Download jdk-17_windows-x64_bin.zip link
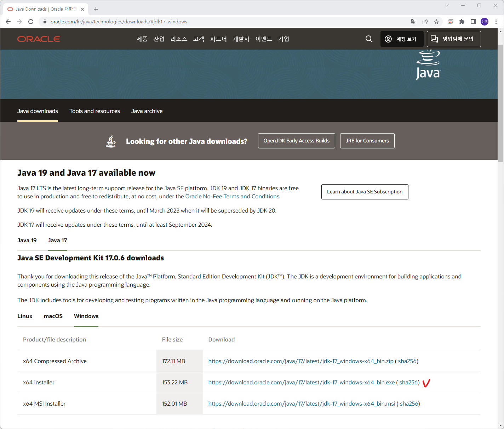The height and width of the screenshot is (429, 504). click(301, 361)
